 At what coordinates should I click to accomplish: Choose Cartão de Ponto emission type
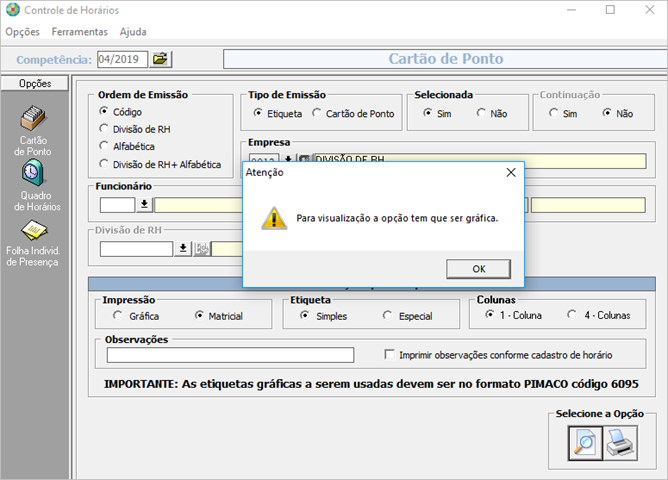click(x=317, y=113)
